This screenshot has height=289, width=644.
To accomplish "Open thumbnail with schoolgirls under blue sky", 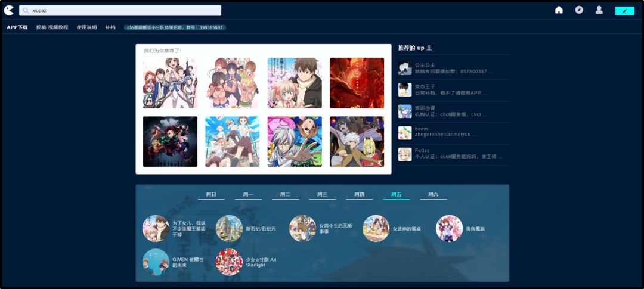I will pos(233,142).
